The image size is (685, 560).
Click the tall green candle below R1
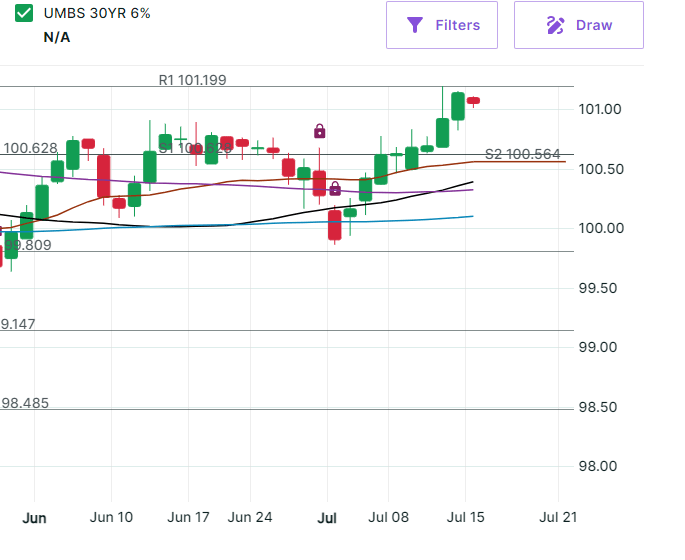pyautogui.click(x=457, y=106)
